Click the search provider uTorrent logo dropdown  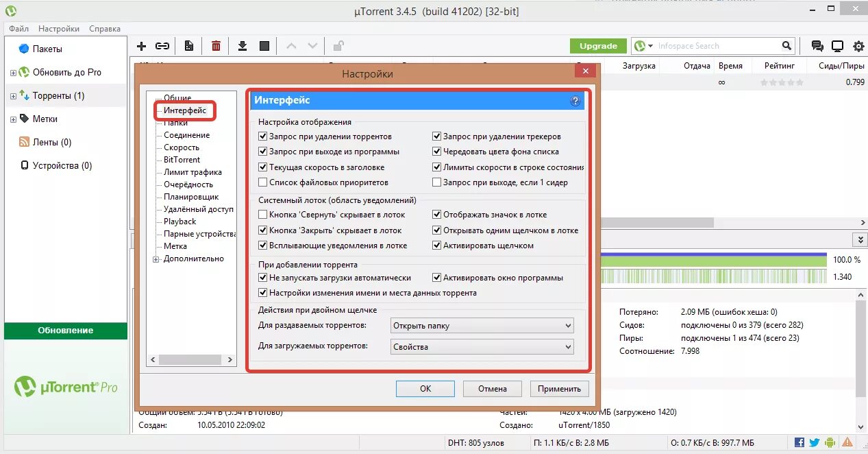(x=643, y=46)
